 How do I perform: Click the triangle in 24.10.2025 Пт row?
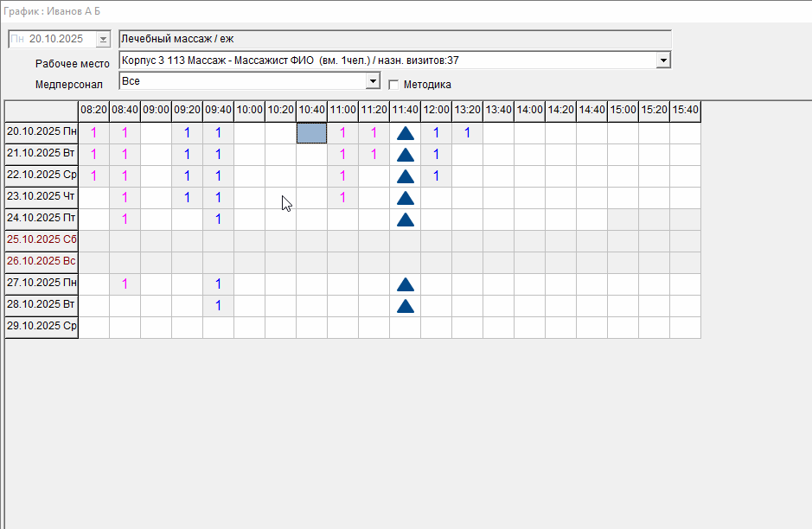(405, 220)
